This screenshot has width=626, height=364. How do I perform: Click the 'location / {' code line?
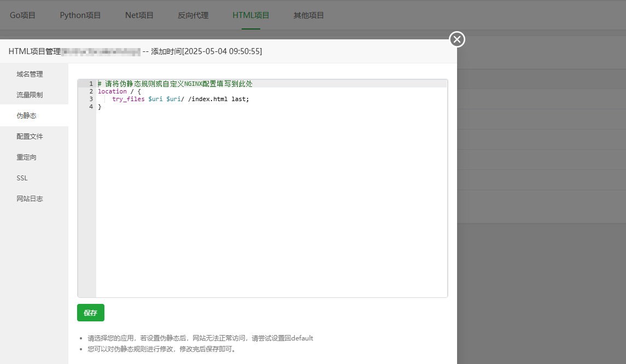click(x=119, y=91)
